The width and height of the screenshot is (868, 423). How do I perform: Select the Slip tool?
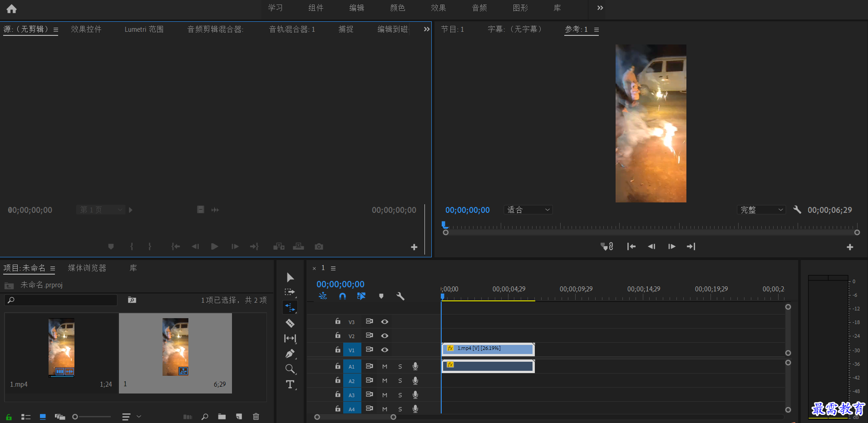pos(290,338)
